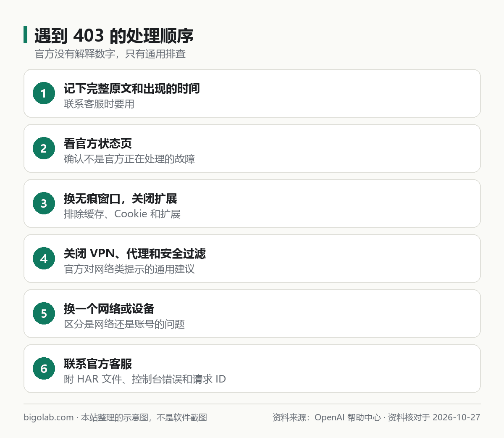Click the subtitle 官方没有解释数字，只有通用排查
The image size is (504, 438).
tap(110, 54)
